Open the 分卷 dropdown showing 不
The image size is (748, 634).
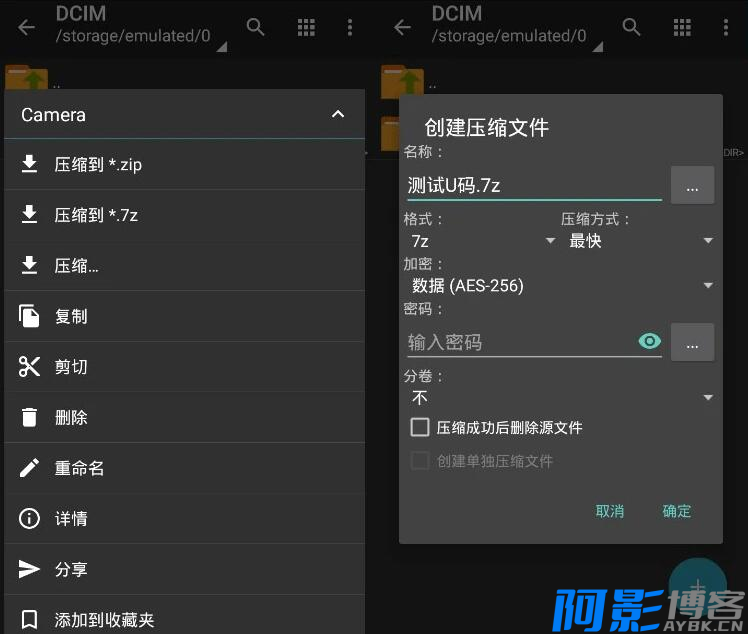coord(562,397)
